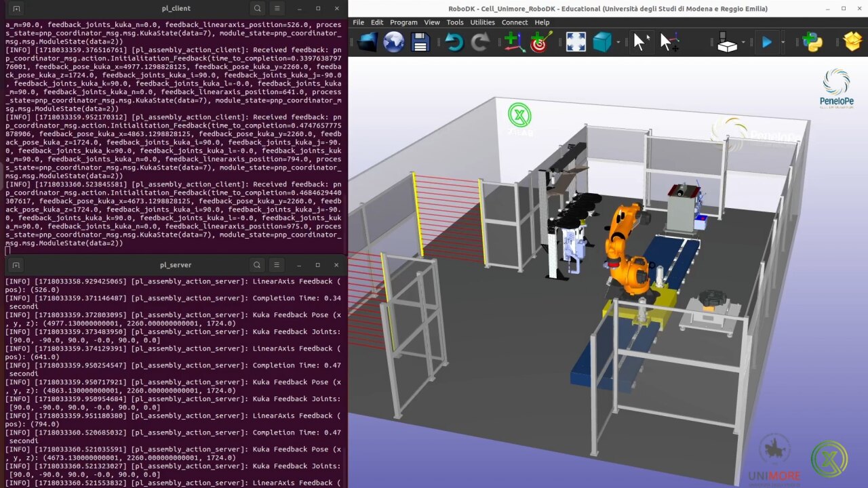Click the Open file folder icon
This screenshot has width=868, height=488.
[x=367, y=43]
